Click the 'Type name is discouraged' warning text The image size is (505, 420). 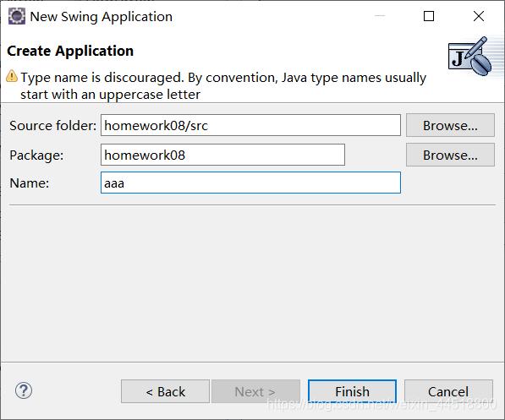223,86
